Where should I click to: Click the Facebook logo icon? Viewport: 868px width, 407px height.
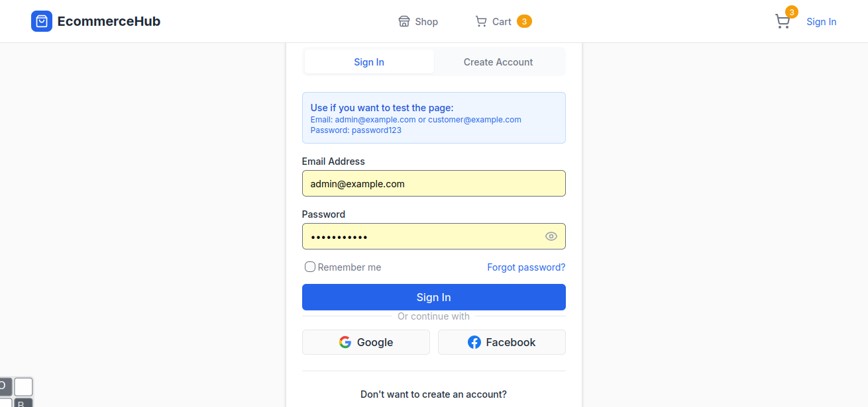474,342
